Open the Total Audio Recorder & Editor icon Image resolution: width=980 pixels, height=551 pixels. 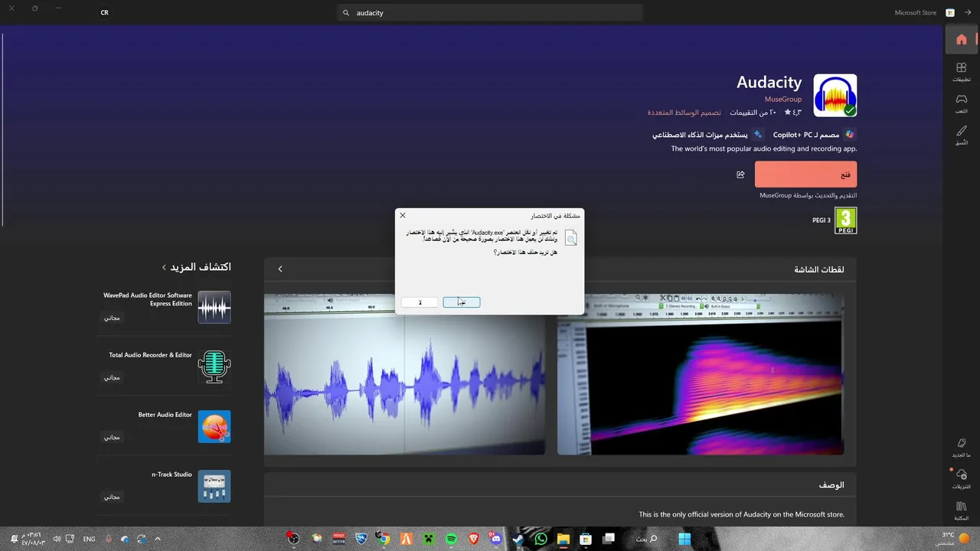[214, 367]
